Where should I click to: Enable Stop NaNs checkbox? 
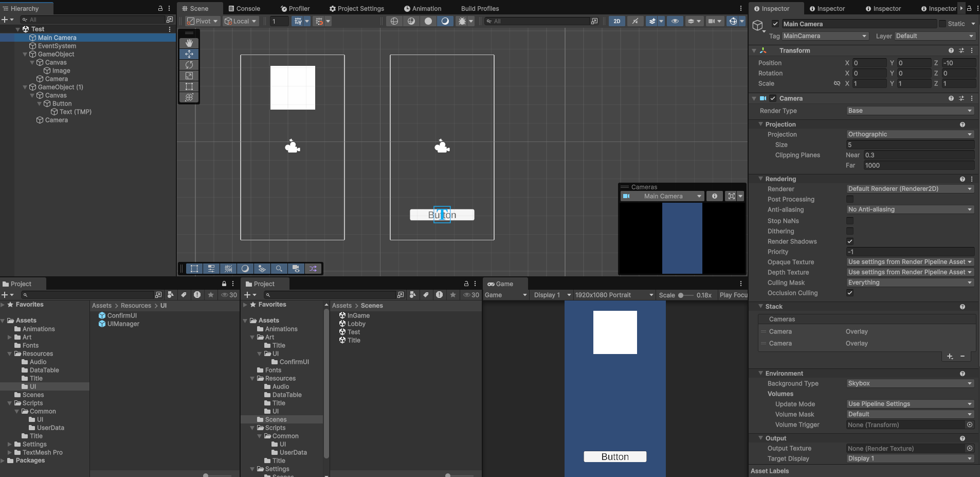[850, 221]
